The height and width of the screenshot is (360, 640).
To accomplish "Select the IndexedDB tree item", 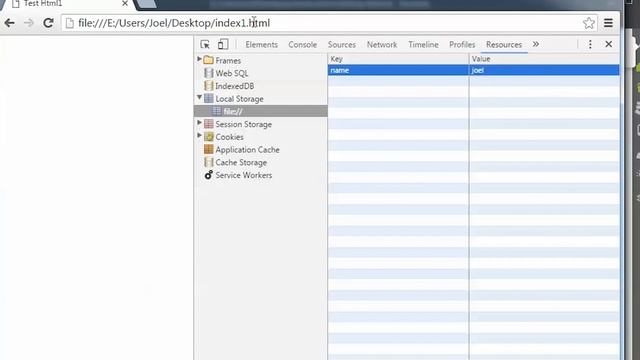I will pyautogui.click(x=234, y=86).
